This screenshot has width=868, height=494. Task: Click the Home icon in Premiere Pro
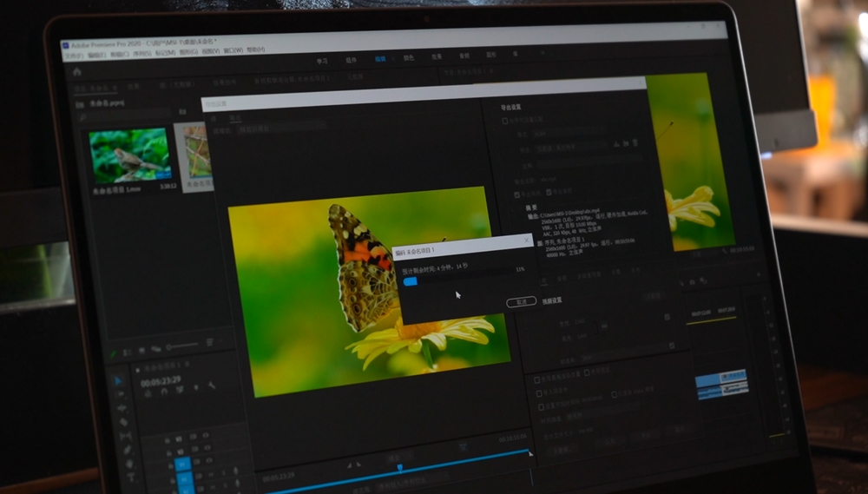(77, 72)
